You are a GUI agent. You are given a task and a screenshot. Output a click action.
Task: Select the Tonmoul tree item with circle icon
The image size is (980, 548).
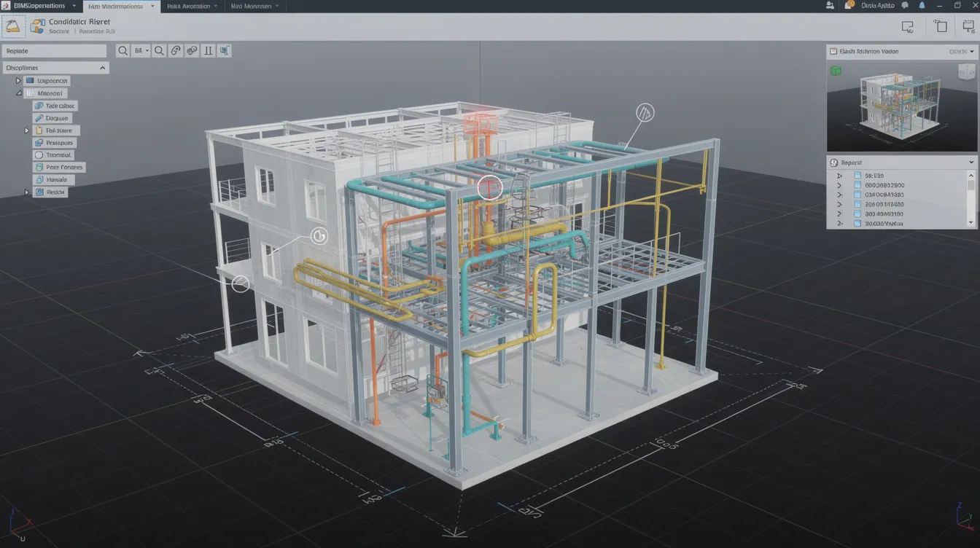(x=53, y=155)
